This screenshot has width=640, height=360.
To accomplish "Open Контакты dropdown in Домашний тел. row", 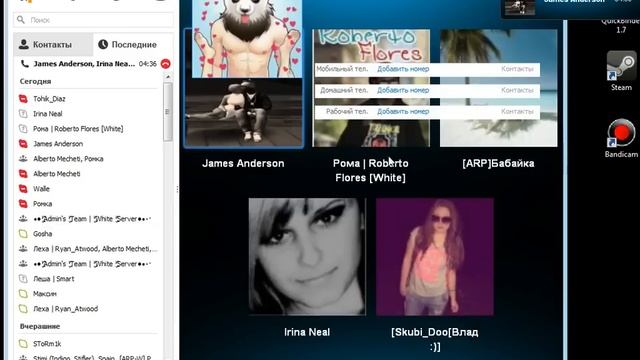I will (x=517, y=90).
